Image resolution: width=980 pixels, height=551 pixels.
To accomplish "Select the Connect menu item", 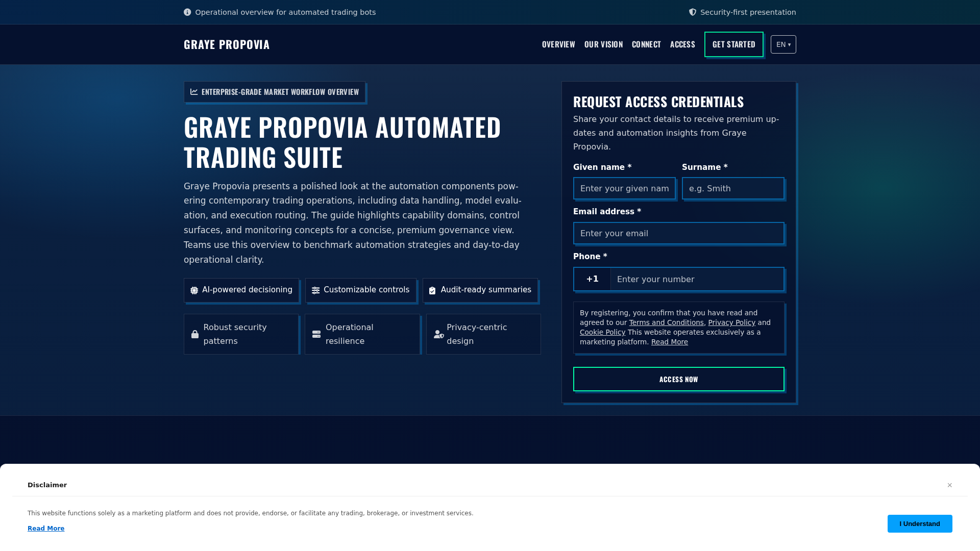I will point(646,44).
